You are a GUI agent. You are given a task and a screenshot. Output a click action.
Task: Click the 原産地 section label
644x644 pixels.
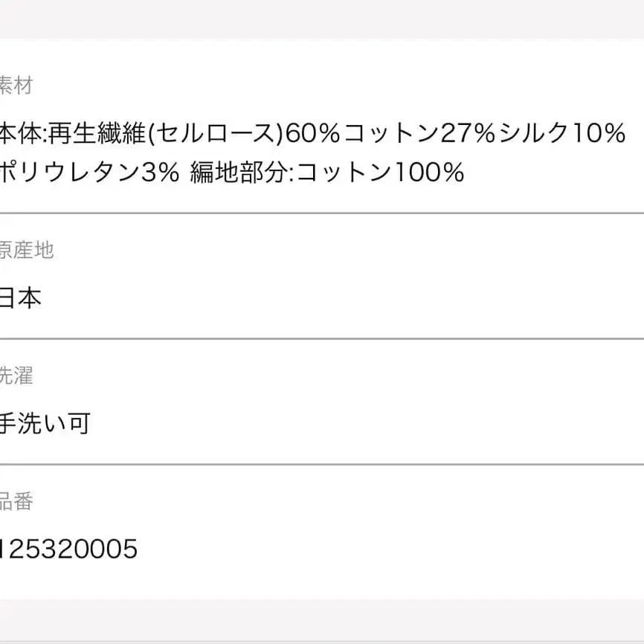pos(27,251)
